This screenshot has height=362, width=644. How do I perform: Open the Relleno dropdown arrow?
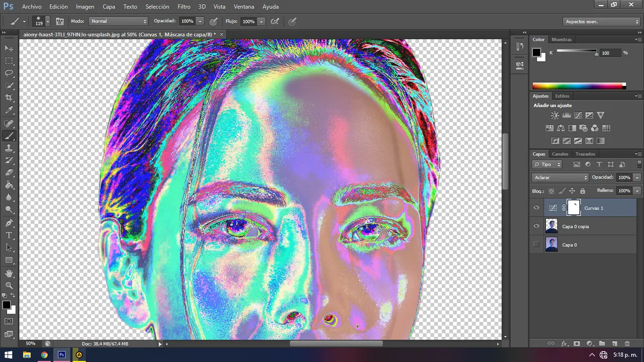click(637, 191)
